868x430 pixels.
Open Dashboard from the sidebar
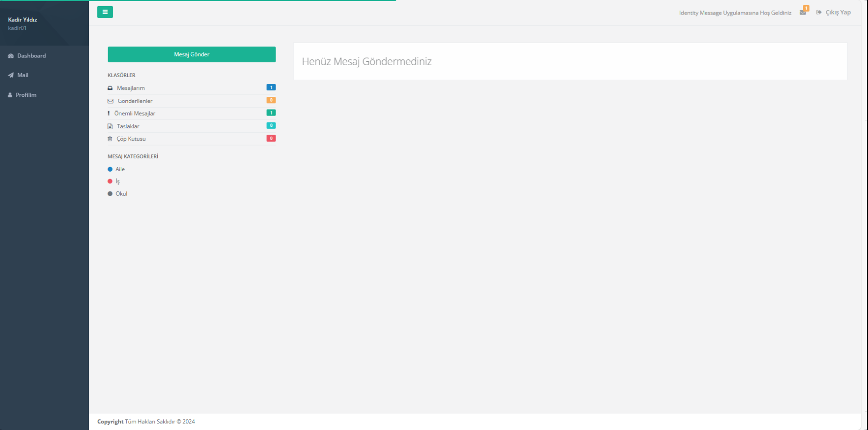31,56
